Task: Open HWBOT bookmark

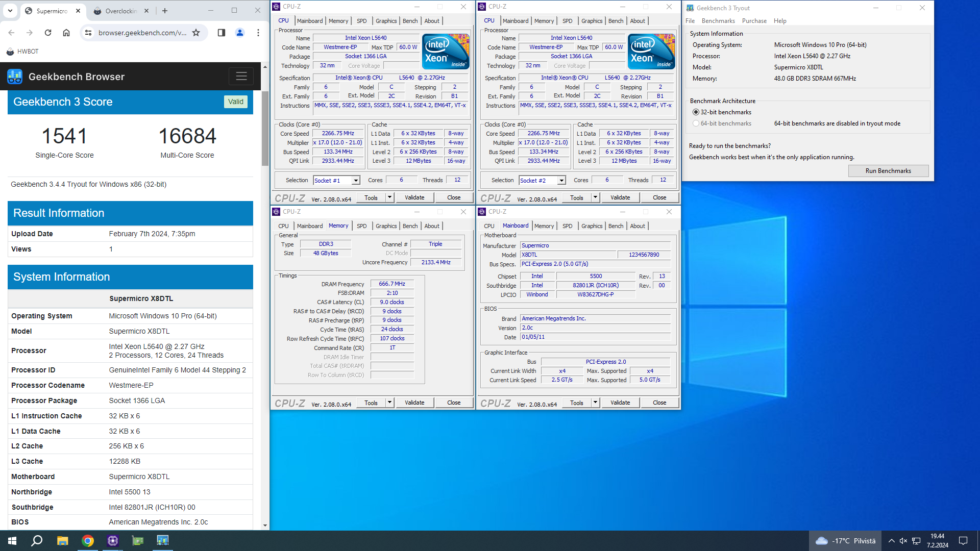Action: (22, 52)
